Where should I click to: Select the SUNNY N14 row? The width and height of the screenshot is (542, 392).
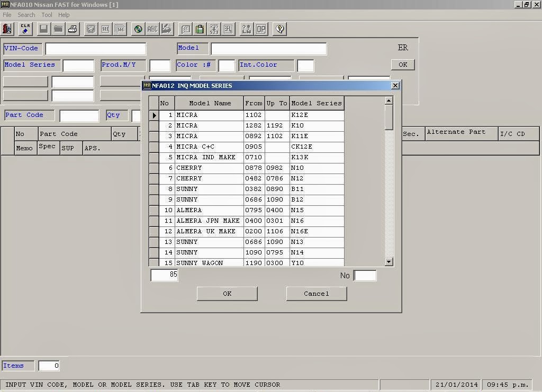coord(251,252)
